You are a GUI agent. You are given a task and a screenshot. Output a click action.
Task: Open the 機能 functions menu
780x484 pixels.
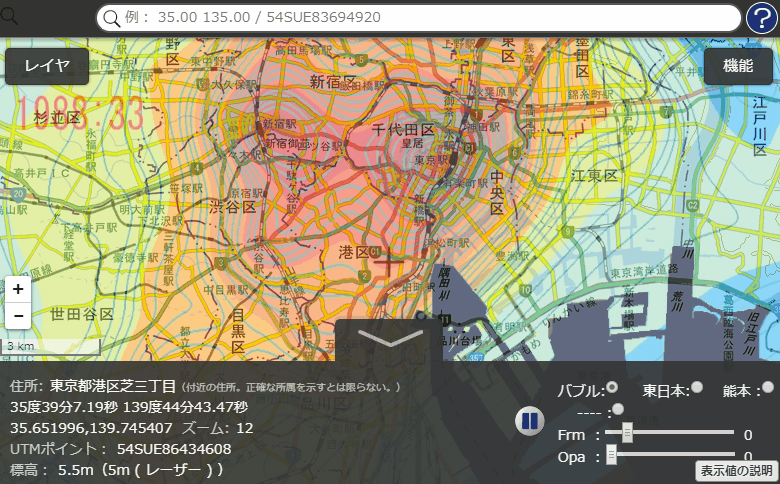738,66
